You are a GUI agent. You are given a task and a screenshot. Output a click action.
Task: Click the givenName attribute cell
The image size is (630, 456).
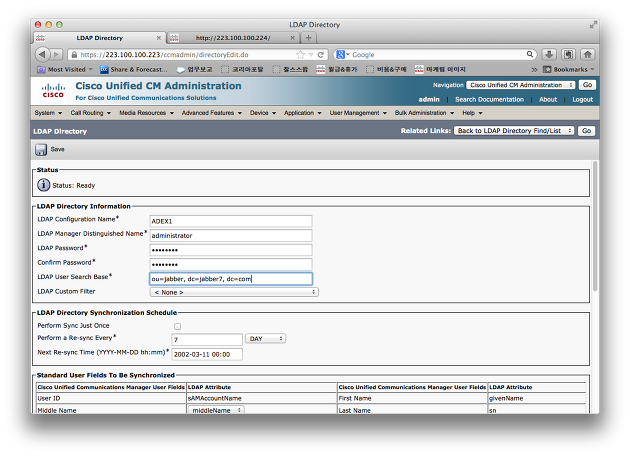[x=537, y=399]
